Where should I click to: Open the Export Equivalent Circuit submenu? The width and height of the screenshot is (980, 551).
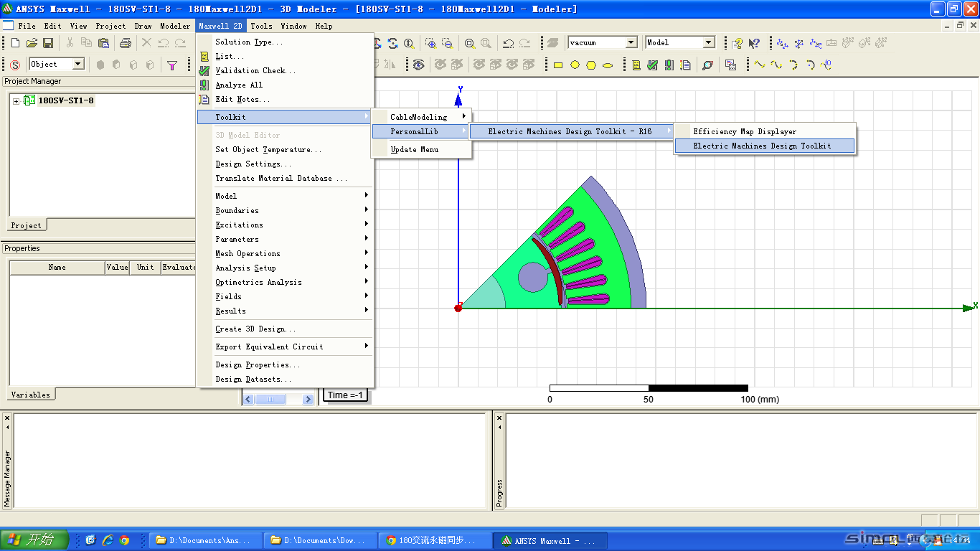pyautogui.click(x=286, y=347)
